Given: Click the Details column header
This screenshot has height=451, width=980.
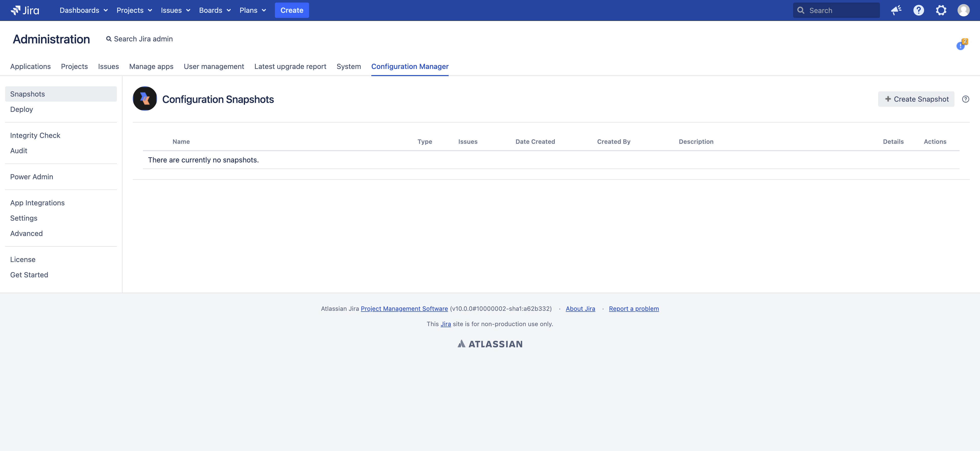Looking at the screenshot, I should coord(893,141).
